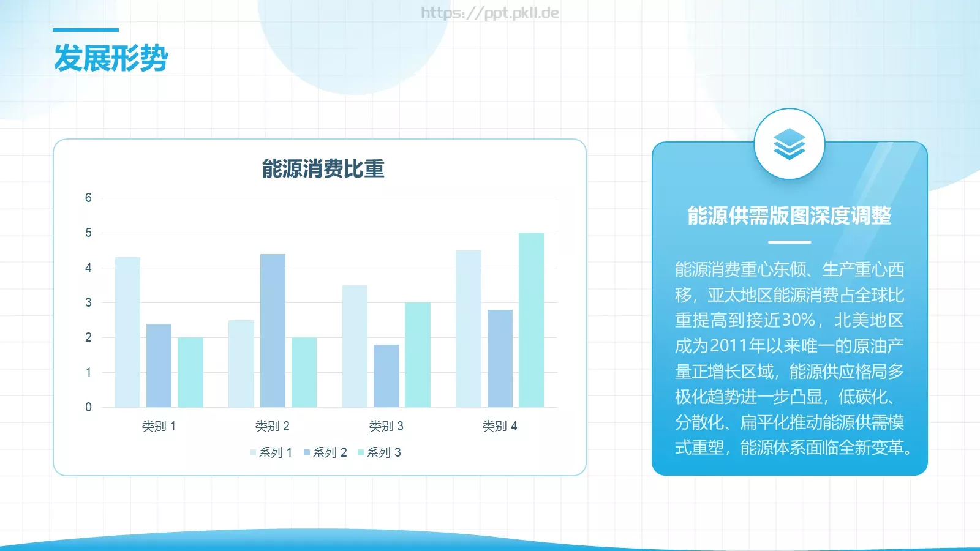The image size is (980, 551).
Task: Click the 系列 1 bar of 类别 1
Action: tap(127, 332)
